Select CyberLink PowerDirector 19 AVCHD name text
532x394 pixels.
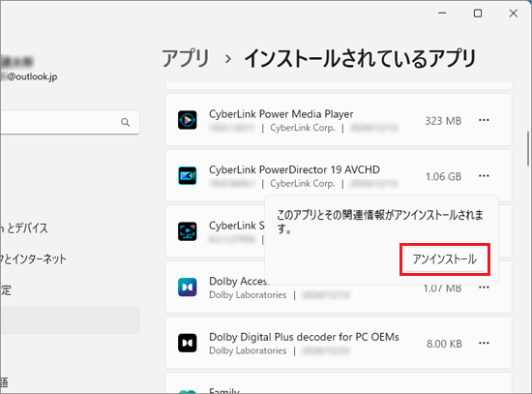tap(294, 169)
